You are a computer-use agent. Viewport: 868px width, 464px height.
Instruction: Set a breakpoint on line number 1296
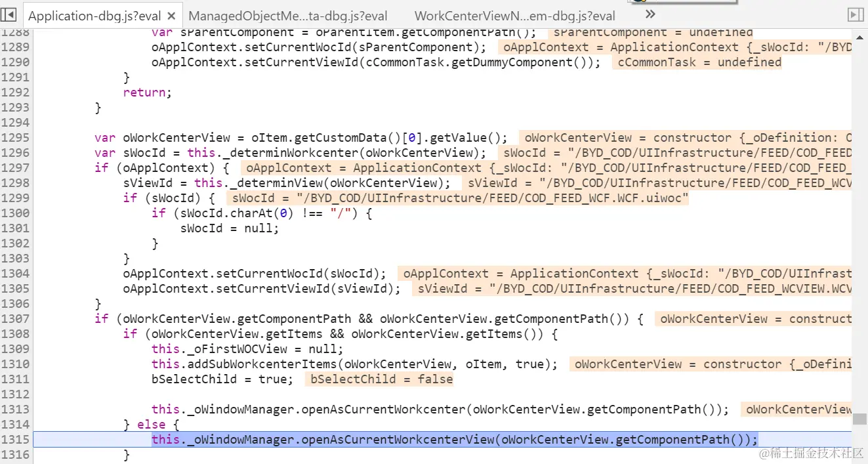coord(15,153)
